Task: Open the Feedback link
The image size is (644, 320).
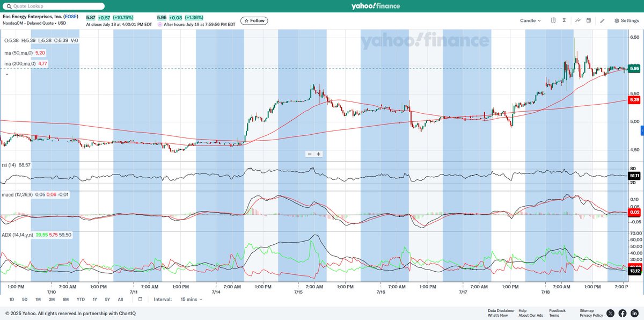Action: (557, 310)
